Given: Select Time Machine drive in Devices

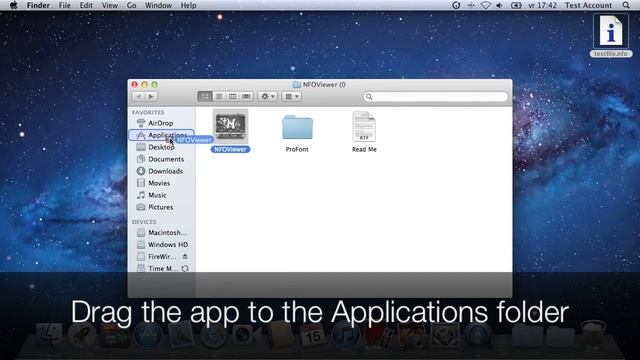Looking at the screenshot, I should (x=157, y=269).
